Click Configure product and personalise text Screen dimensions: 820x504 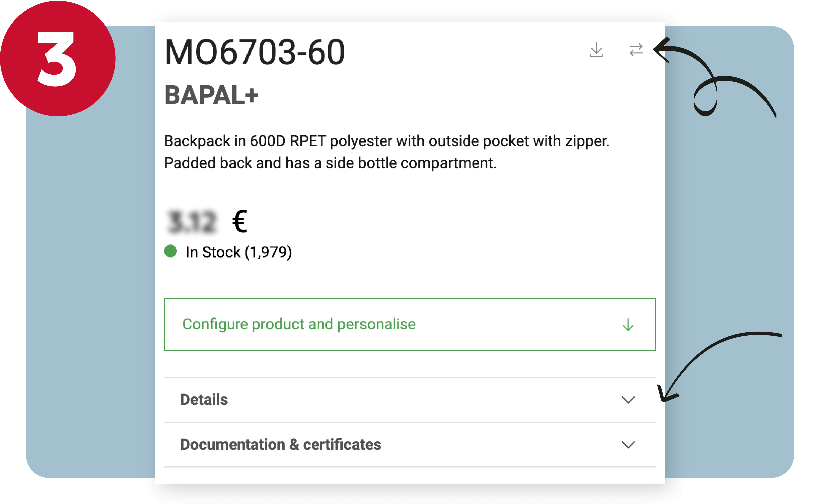click(299, 324)
